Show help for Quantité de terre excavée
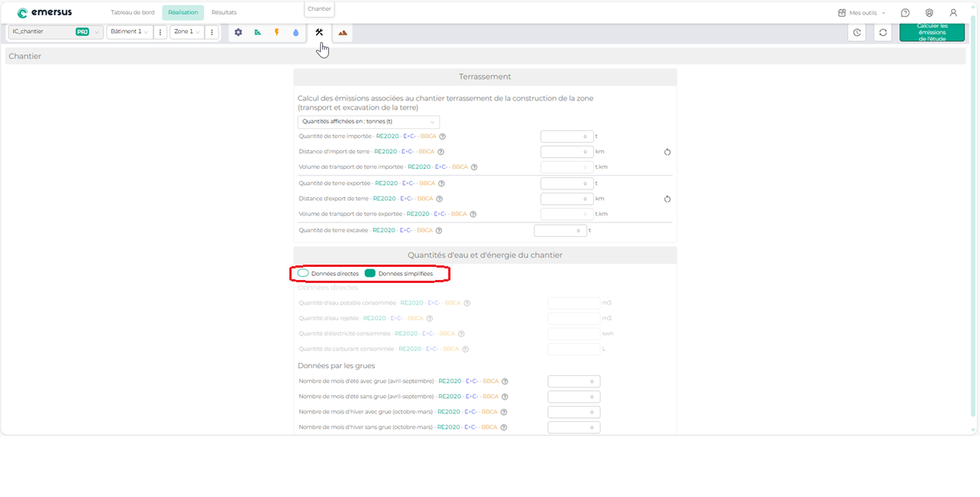This screenshot has width=980, height=497. click(439, 230)
